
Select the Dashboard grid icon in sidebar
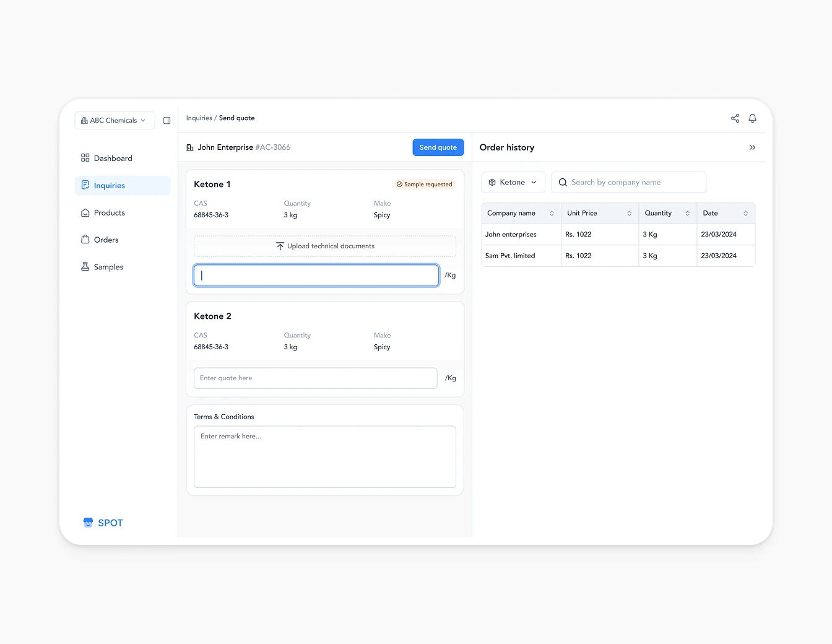85,158
